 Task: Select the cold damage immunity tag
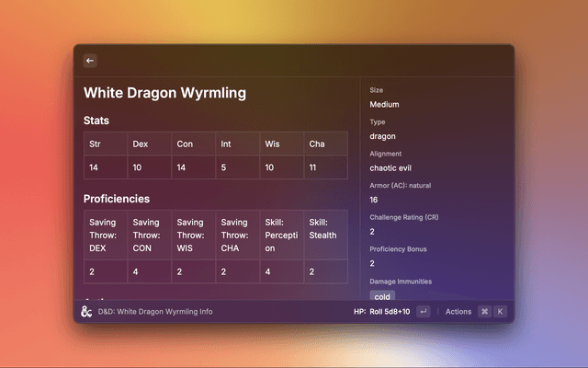[x=382, y=296]
